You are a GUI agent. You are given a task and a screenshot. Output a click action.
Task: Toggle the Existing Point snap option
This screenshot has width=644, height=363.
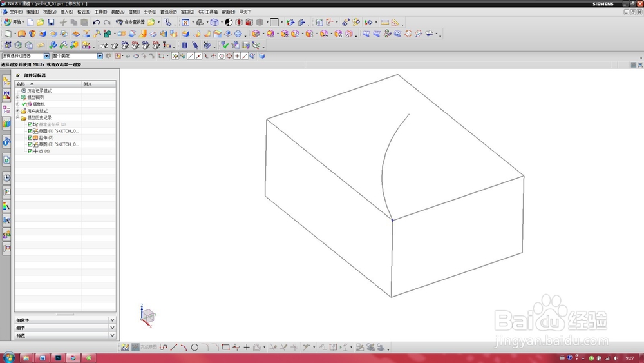pyautogui.click(x=237, y=56)
